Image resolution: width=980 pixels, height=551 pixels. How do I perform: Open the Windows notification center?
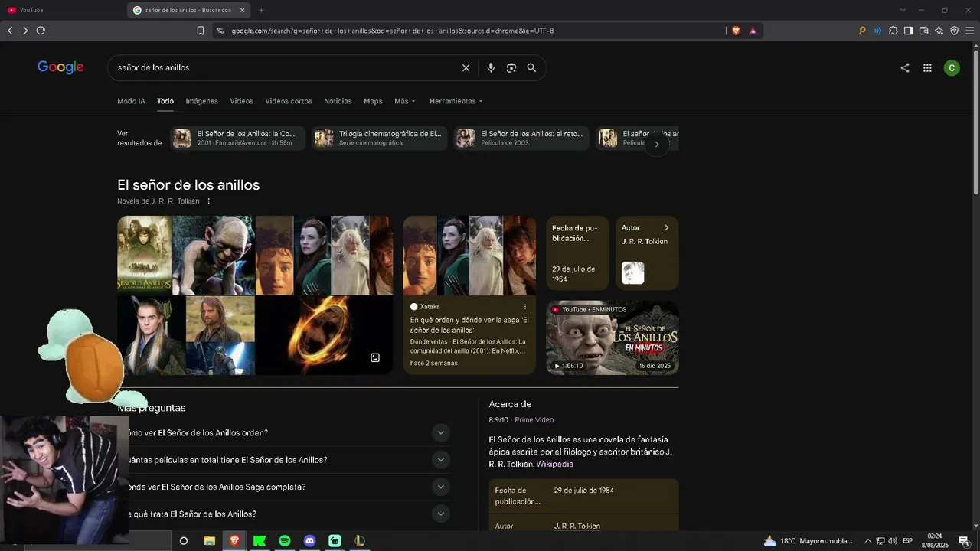pyautogui.click(x=964, y=541)
